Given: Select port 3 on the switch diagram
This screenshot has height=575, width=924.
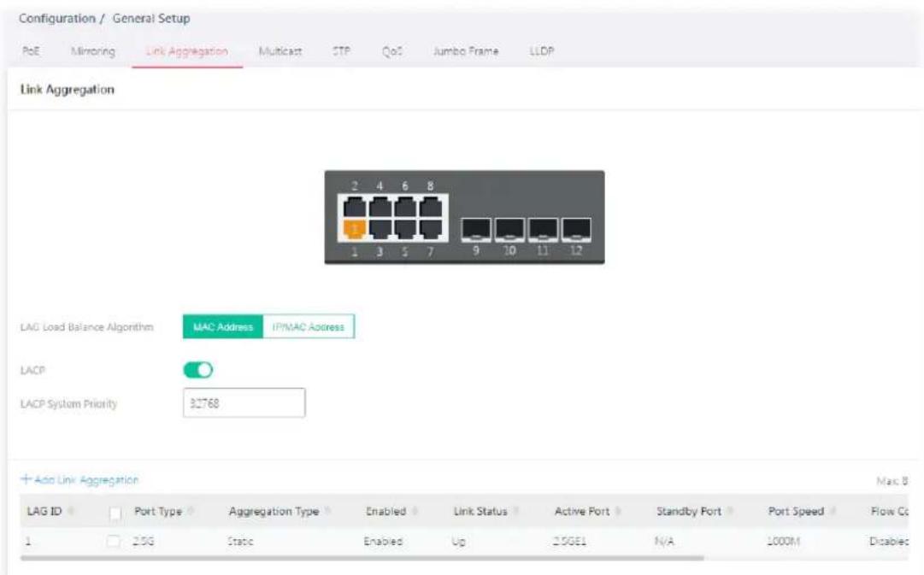Looking at the screenshot, I should pos(380,229).
